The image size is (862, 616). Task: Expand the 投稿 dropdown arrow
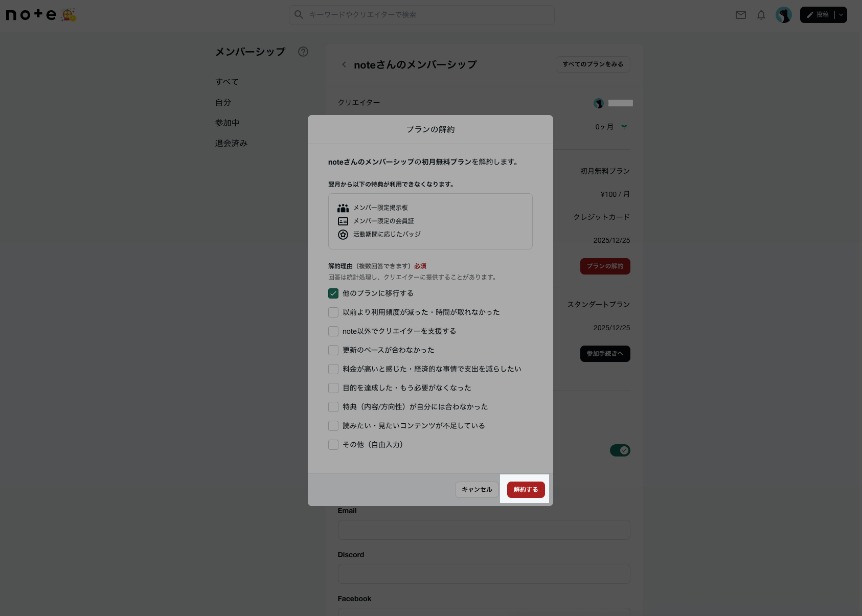point(841,15)
